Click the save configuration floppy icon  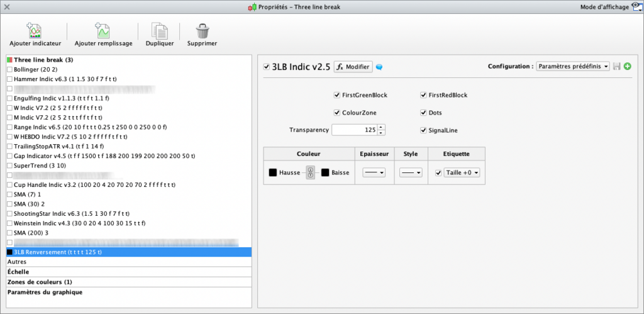tap(616, 67)
